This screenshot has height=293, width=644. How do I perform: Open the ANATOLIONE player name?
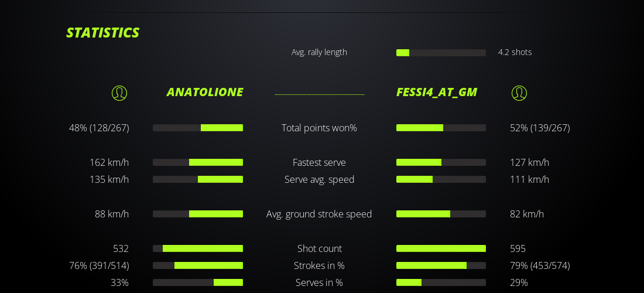pos(205,92)
